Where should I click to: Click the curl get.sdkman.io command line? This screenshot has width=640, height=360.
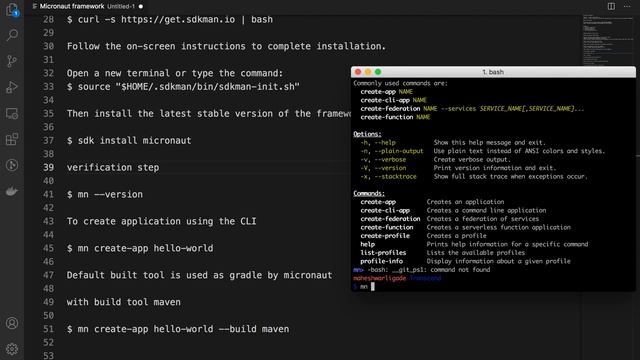[x=170, y=20]
